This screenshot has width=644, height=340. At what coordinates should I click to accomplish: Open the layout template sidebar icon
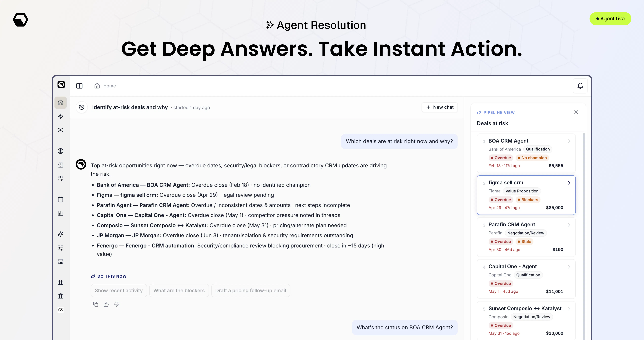(60, 261)
